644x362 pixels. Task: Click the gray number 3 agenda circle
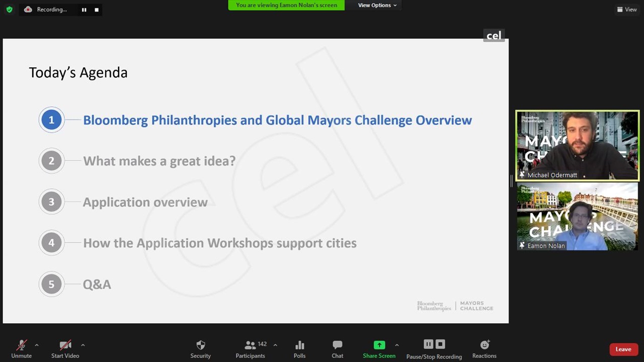pyautogui.click(x=51, y=202)
